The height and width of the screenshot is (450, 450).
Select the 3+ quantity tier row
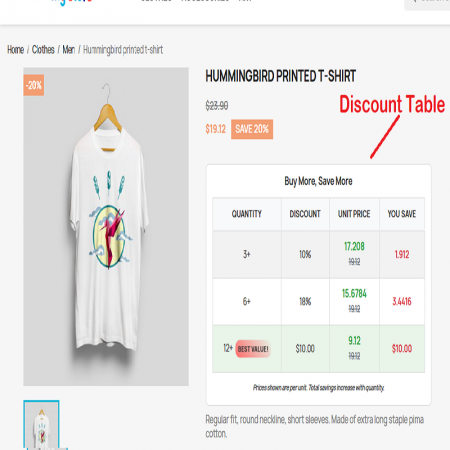click(x=319, y=255)
